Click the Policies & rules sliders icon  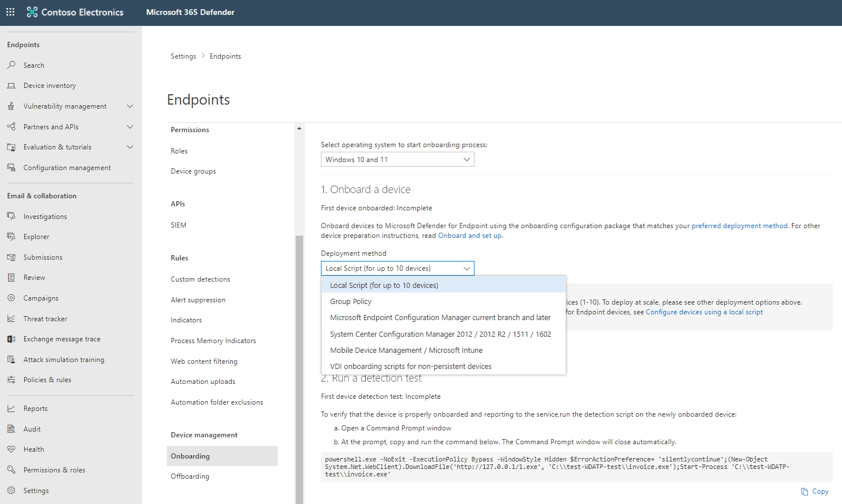tap(11, 380)
